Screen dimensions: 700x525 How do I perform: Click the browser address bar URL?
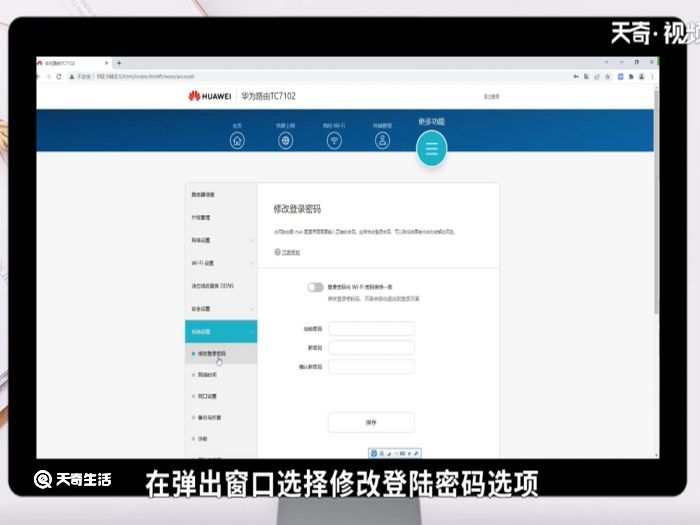pyautogui.click(x=145, y=76)
